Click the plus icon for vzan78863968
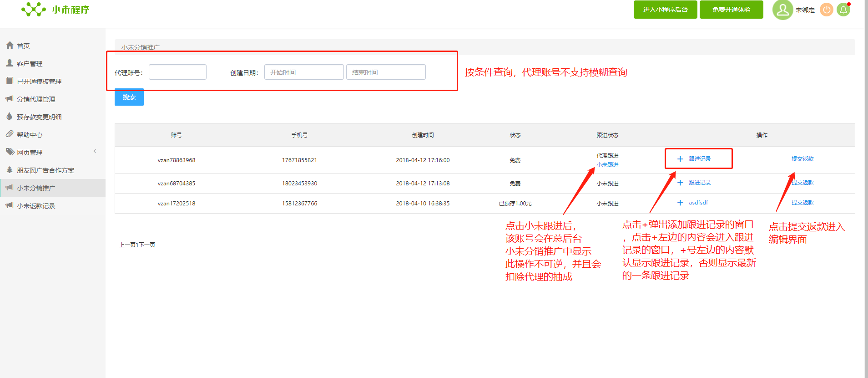This screenshot has width=868, height=378. [x=680, y=159]
